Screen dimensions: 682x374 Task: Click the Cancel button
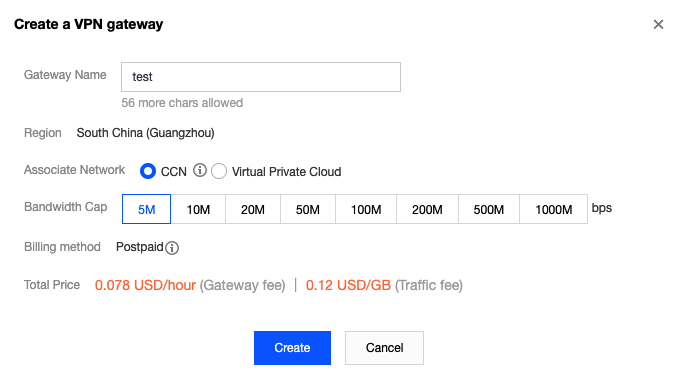[384, 348]
